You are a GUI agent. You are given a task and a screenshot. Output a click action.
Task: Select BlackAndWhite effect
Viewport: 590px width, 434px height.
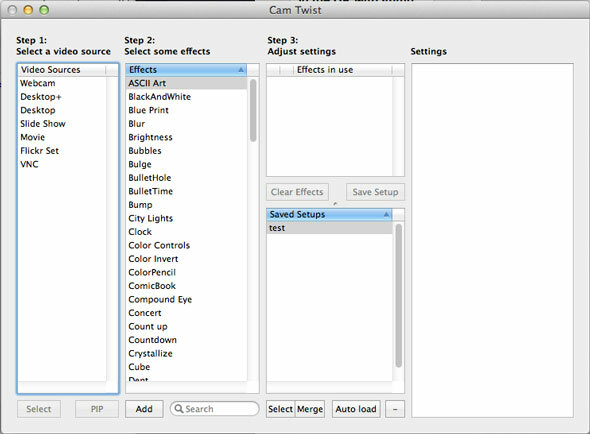[186, 97]
